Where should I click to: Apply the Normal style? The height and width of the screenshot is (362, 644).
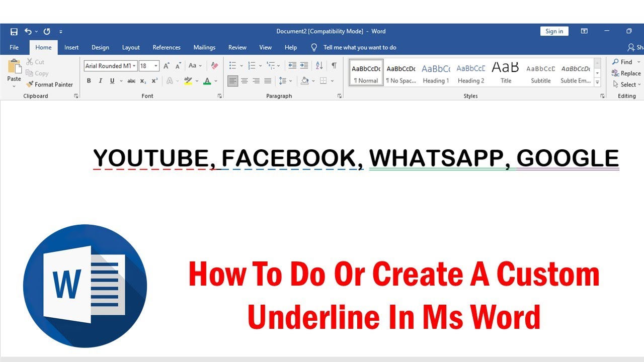point(366,73)
